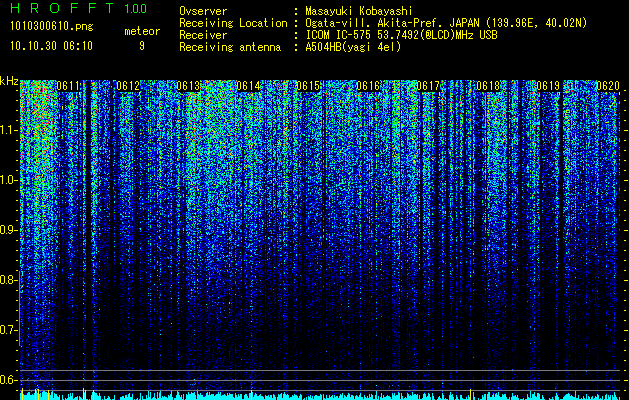Click the 1.1 kHz axis label
The height and width of the screenshot is (400, 629).
(x=9, y=130)
